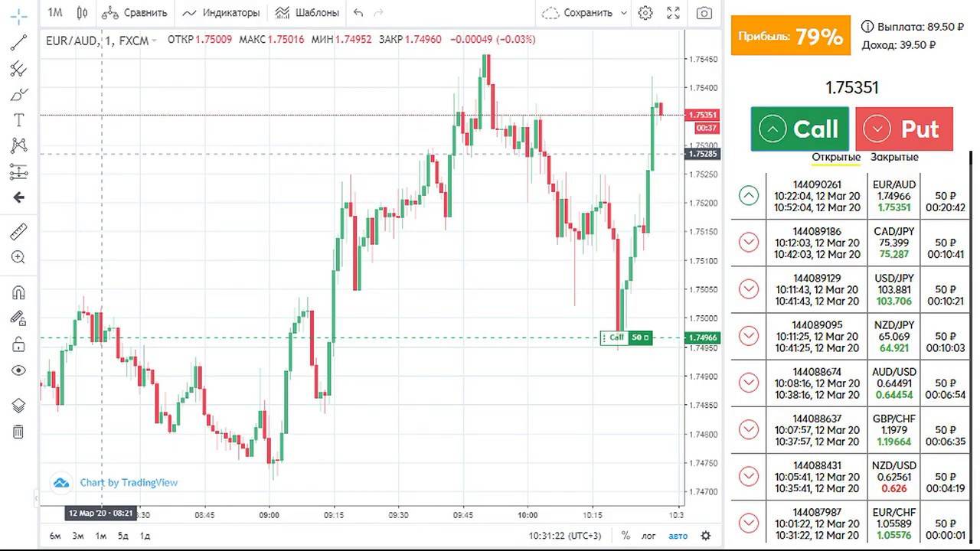
Task: Select the ruler measure tool
Action: click(x=19, y=231)
